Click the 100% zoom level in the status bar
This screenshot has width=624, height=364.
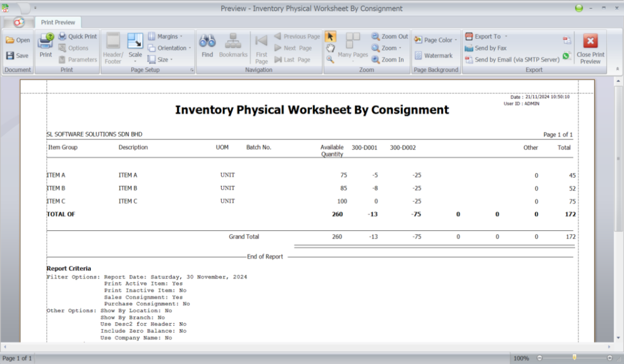click(522, 358)
